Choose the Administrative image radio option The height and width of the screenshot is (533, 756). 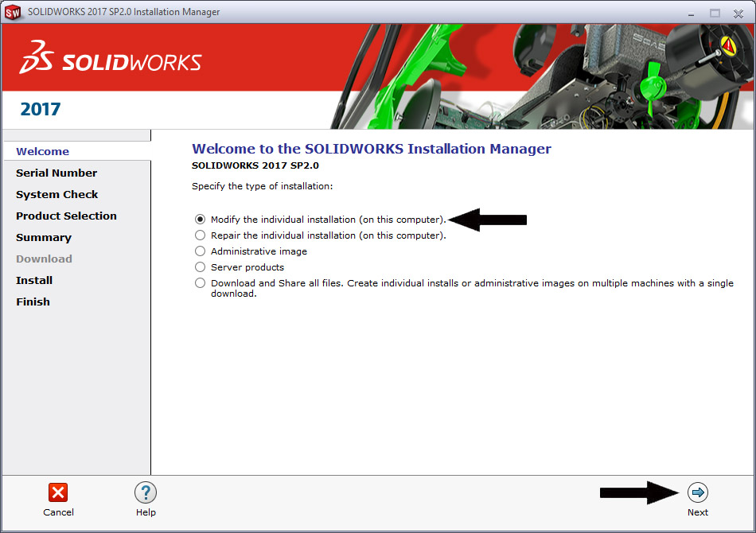pyautogui.click(x=200, y=251)
